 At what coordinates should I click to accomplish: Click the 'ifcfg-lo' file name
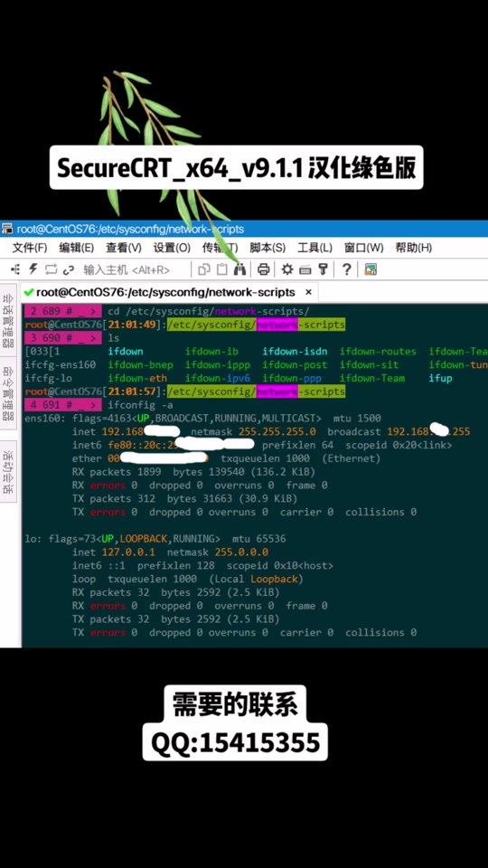pyautogui.click(x=48, y=379)
